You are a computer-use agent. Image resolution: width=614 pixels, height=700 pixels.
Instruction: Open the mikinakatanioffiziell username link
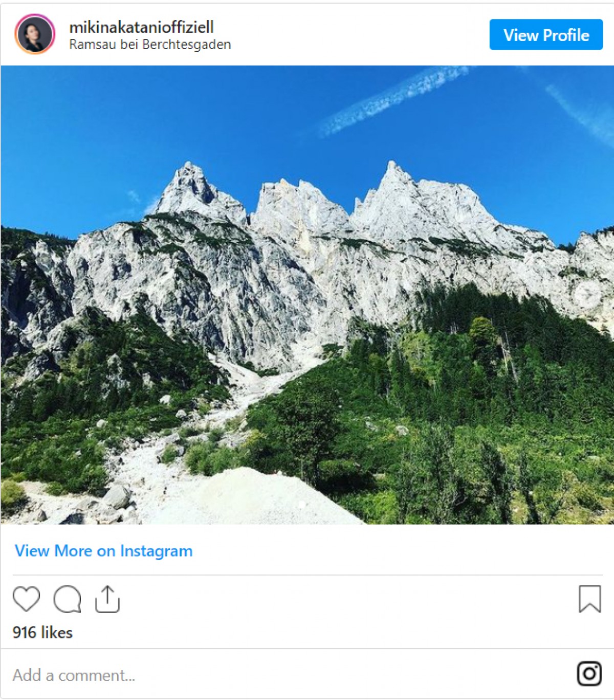[141, 27]
